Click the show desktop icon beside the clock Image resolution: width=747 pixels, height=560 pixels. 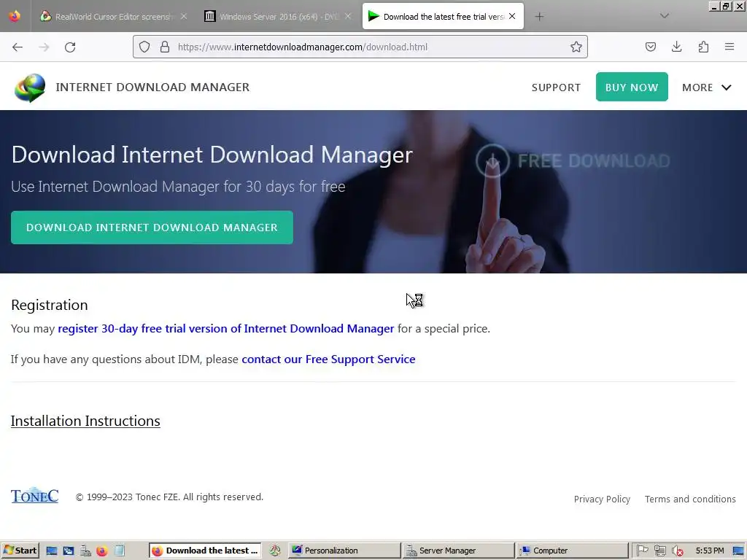click(x=738, y=551)
